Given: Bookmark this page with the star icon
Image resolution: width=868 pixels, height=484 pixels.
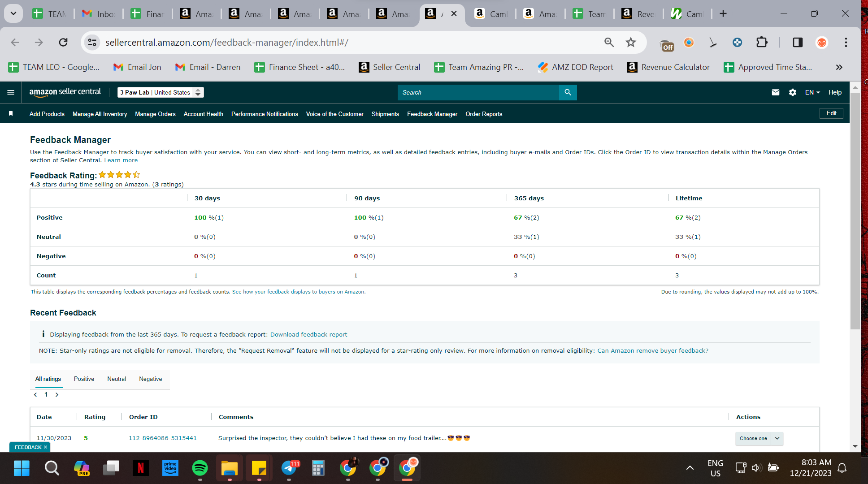Looking at the screenshot, I should [x=631, y=42].
